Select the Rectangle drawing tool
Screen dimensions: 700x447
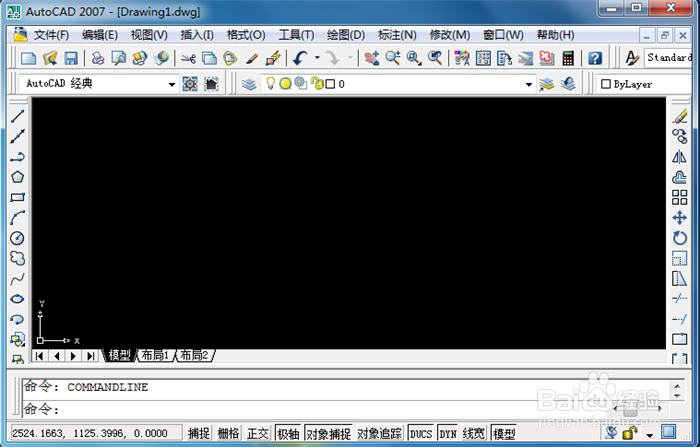pos(17,197)
